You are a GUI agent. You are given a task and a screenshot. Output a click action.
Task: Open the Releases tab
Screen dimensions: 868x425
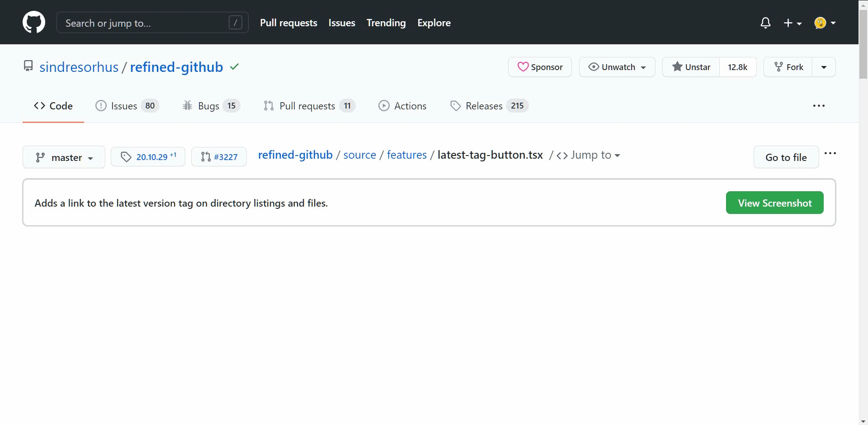[x=489, y=106]
